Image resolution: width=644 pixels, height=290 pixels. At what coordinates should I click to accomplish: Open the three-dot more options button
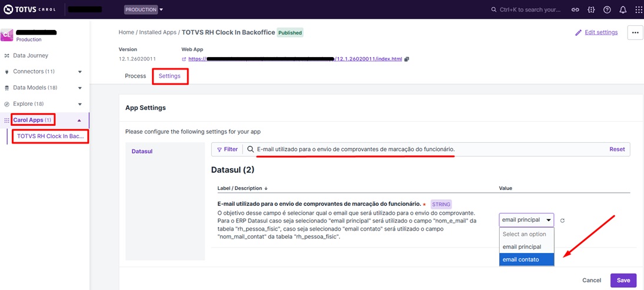pos(635,32)
